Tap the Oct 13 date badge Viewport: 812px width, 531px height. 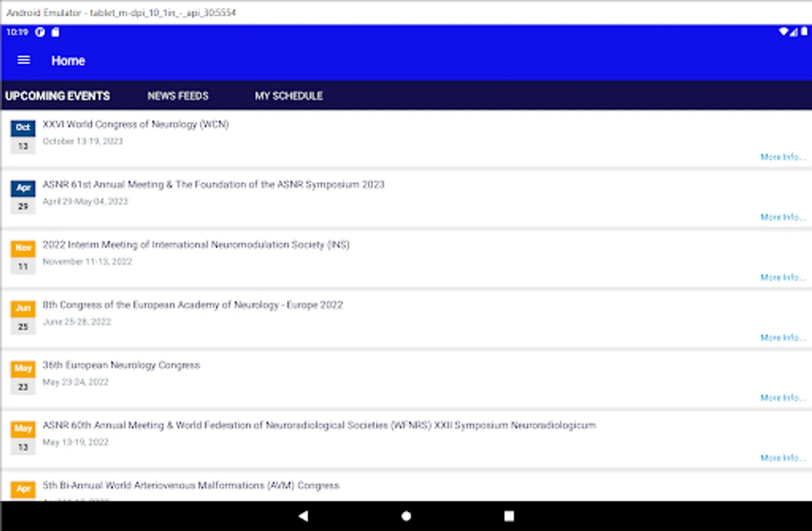[x=23, y=136]
